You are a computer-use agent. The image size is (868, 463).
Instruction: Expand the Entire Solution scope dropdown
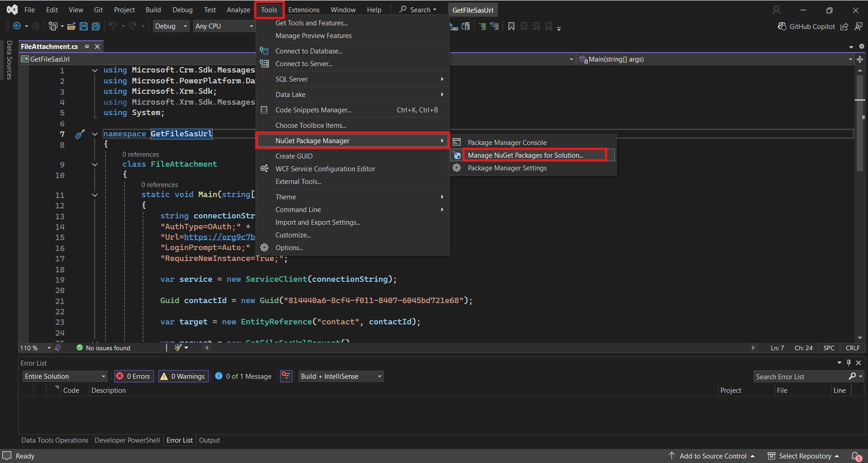pos(65,376)
